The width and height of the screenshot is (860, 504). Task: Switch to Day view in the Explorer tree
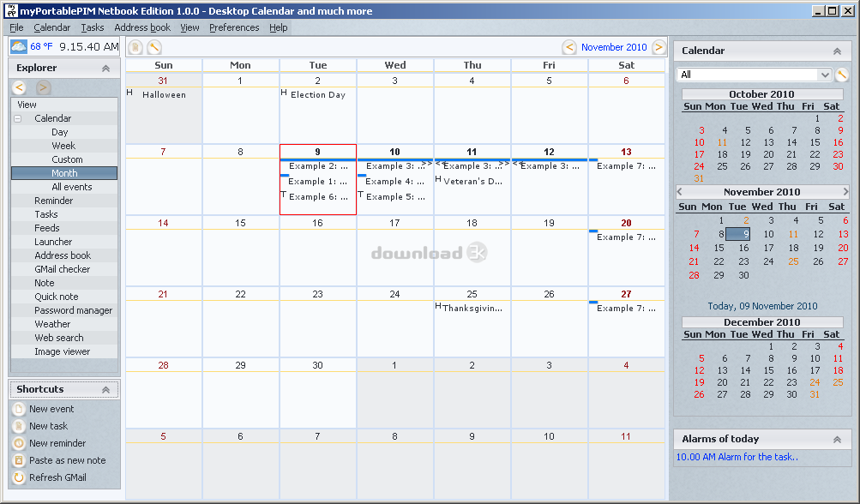60,132
